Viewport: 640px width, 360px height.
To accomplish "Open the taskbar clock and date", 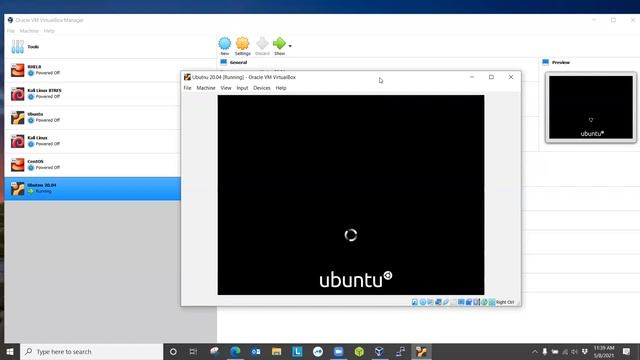I will pyautogui.click(x=604, y=351).
